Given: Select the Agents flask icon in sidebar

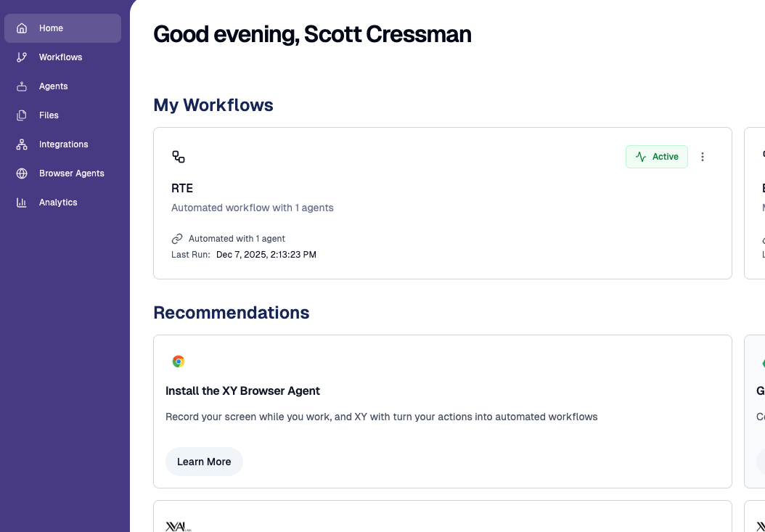Looking at the screenshot, I should point(20,86).
